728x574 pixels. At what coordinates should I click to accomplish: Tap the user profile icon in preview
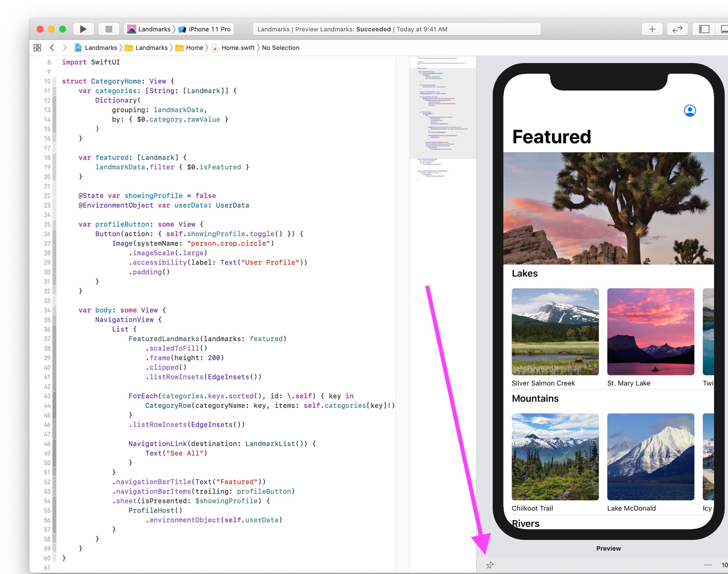coord(690,111)
